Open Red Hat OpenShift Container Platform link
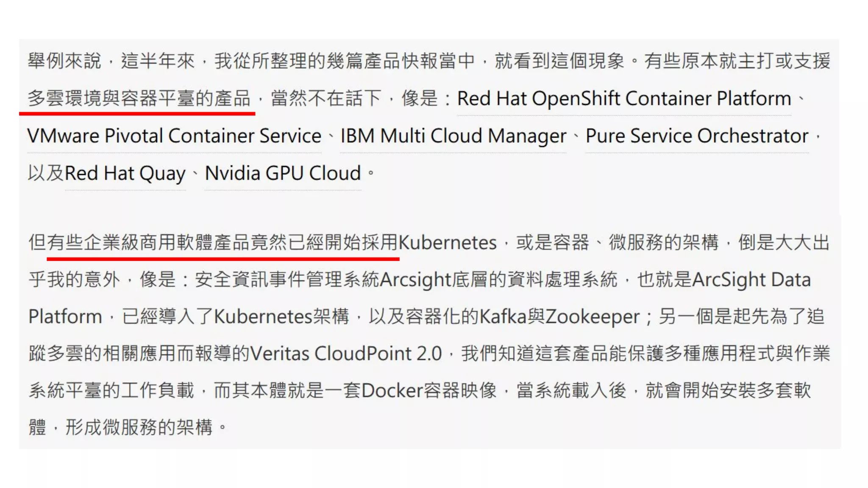 pos(624,99)
